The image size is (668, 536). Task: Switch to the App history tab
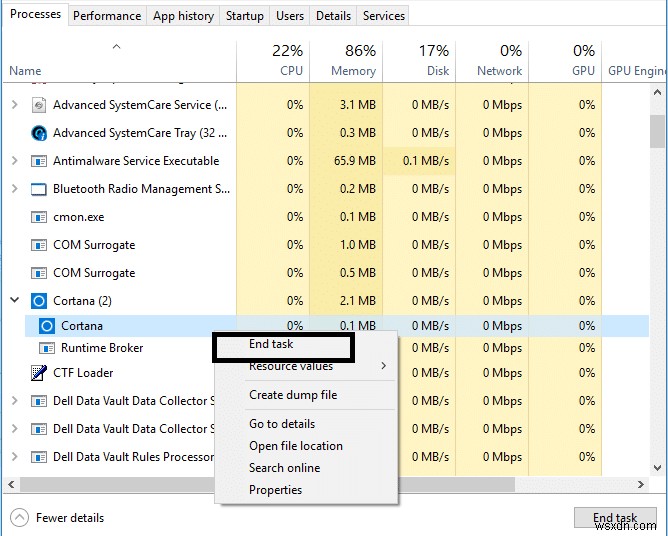pos(183,16)
